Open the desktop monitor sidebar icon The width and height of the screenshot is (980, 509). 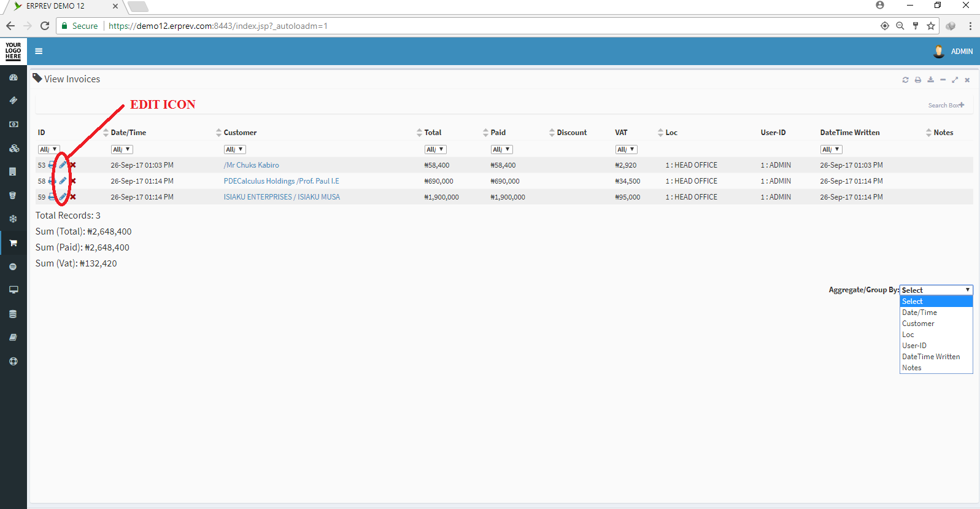pos(14,290)
